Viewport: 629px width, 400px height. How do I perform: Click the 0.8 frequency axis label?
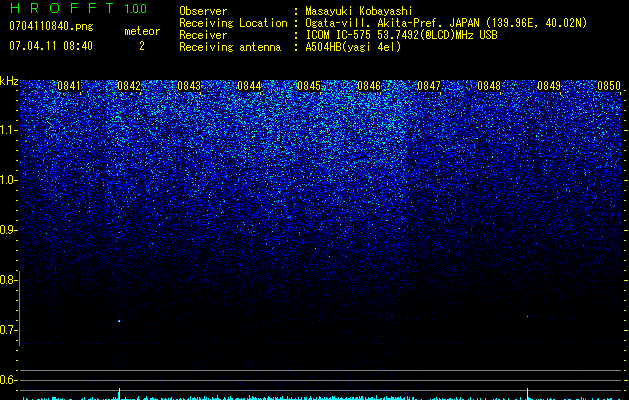tap(8, 280)
